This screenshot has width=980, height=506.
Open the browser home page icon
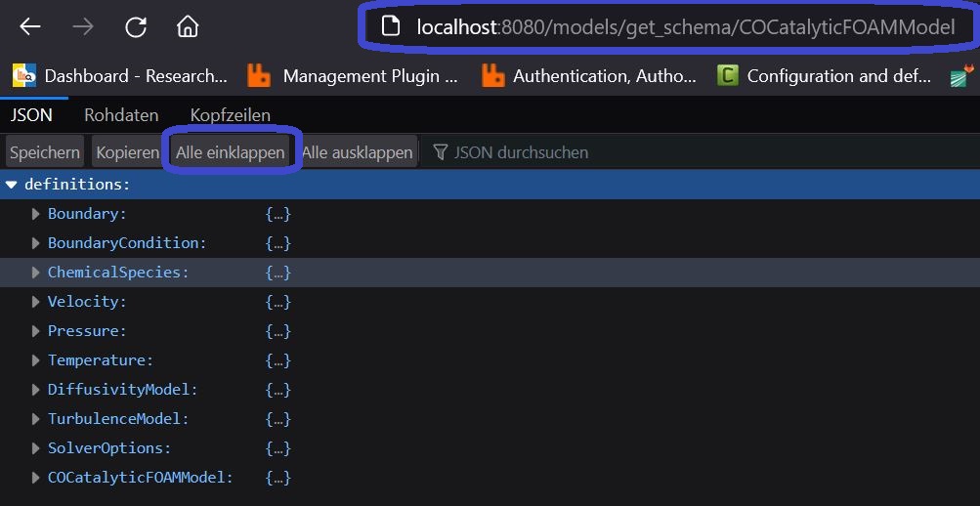tap(188, 26)
